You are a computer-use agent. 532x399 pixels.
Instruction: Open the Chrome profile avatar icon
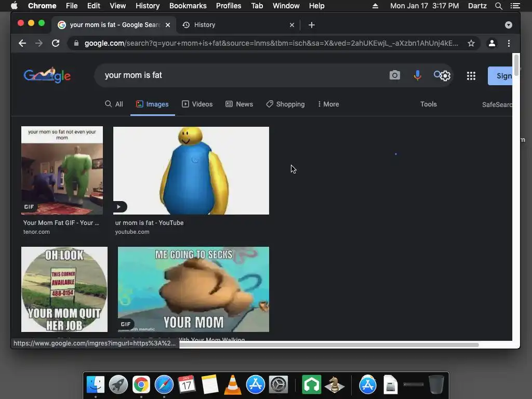tap(491, 43)
